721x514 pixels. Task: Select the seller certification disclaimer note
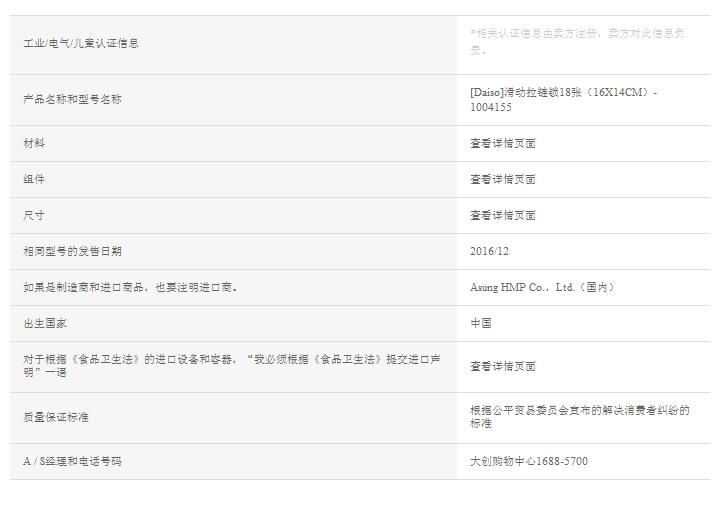[x=577, y=41]
